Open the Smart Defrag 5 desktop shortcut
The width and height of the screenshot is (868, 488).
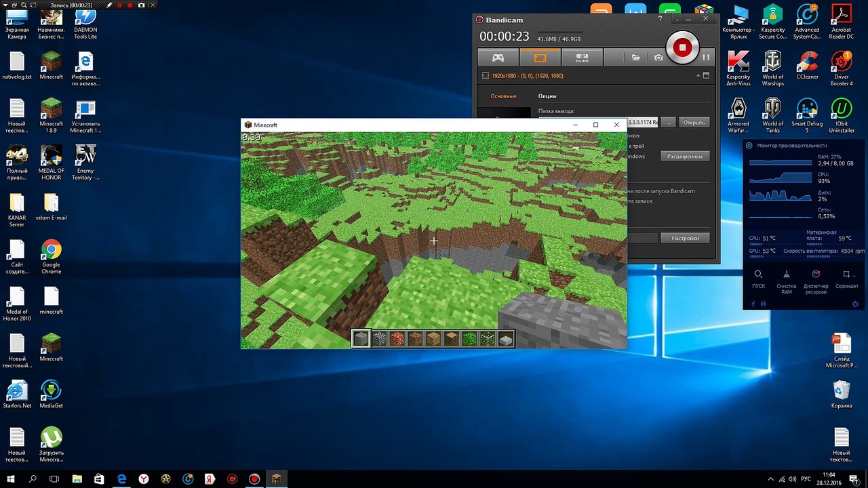tap(807, 116)
